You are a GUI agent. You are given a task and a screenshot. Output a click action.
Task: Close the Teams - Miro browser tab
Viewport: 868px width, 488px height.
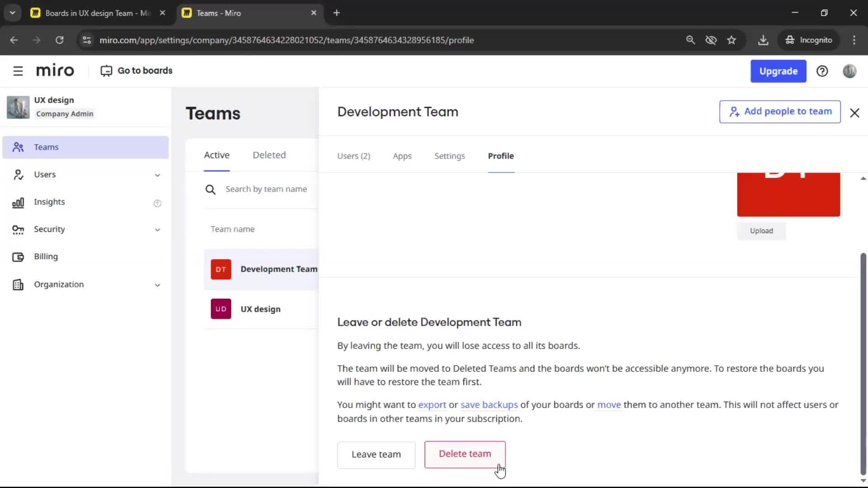coord(314,13)
